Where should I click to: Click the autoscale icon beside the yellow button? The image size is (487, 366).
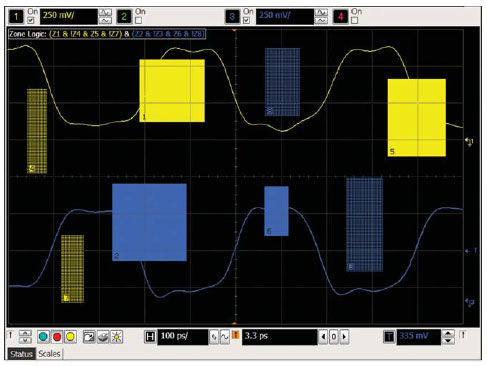(x=89, y=337)
